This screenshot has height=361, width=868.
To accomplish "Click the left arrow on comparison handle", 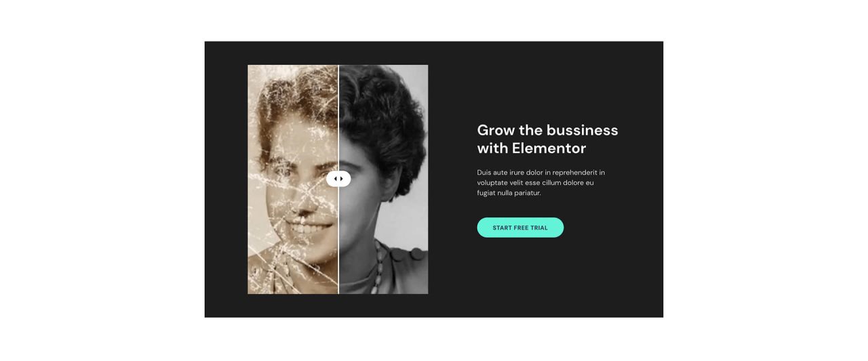I will pyautogui.click(x=335, y=179).
